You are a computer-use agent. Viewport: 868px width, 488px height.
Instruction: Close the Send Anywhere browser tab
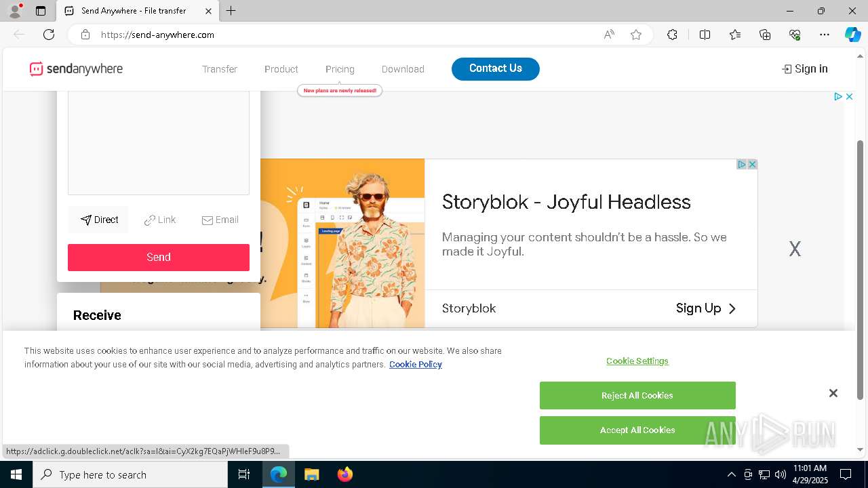pyautogui.click(x=208, y=11)
